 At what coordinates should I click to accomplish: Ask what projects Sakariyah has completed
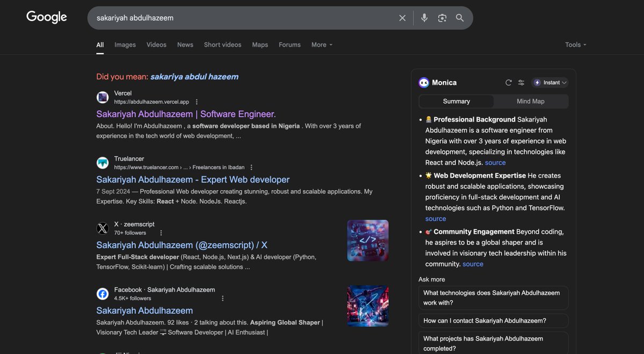point(493,343)
